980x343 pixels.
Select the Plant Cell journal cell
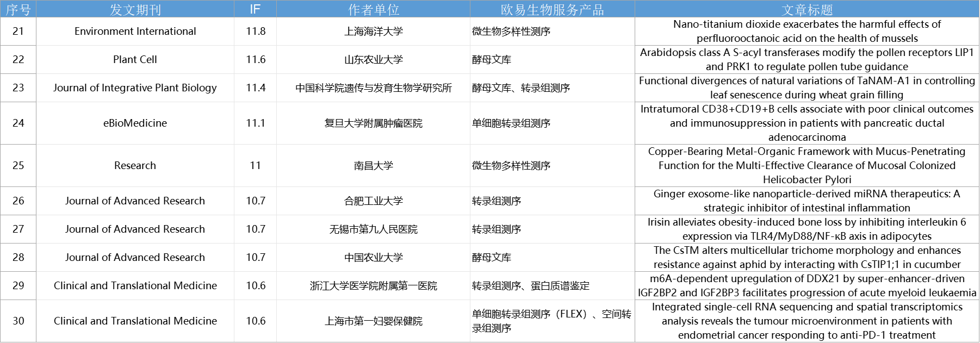pyautogui.click(x=135, y=60)
